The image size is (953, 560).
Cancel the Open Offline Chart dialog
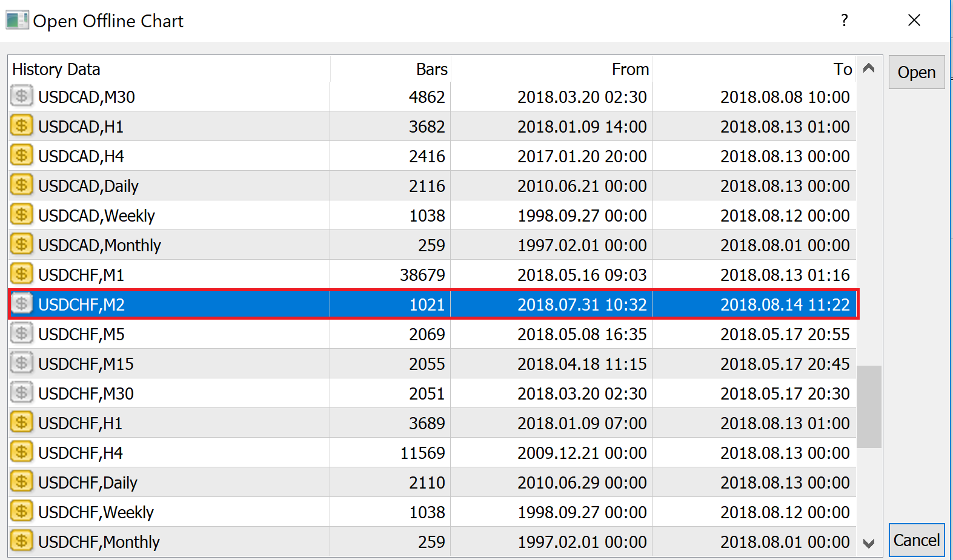[x=917, y=540]
